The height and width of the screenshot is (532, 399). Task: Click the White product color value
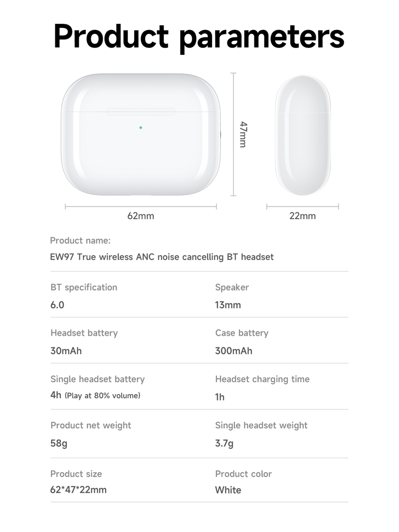click(x=228, y=490)
